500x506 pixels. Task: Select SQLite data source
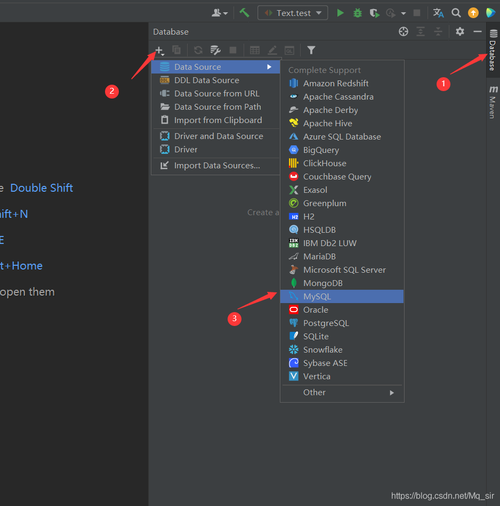[342, 337]
